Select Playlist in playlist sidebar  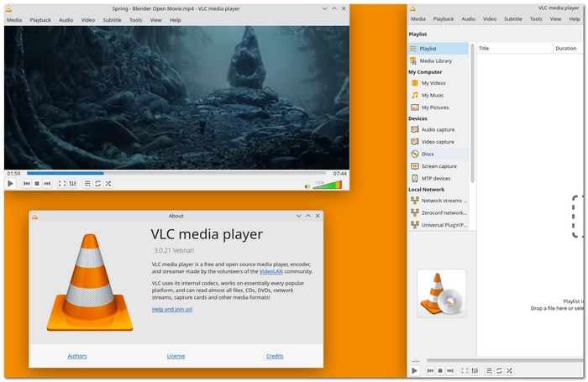(x=438, y=49)
